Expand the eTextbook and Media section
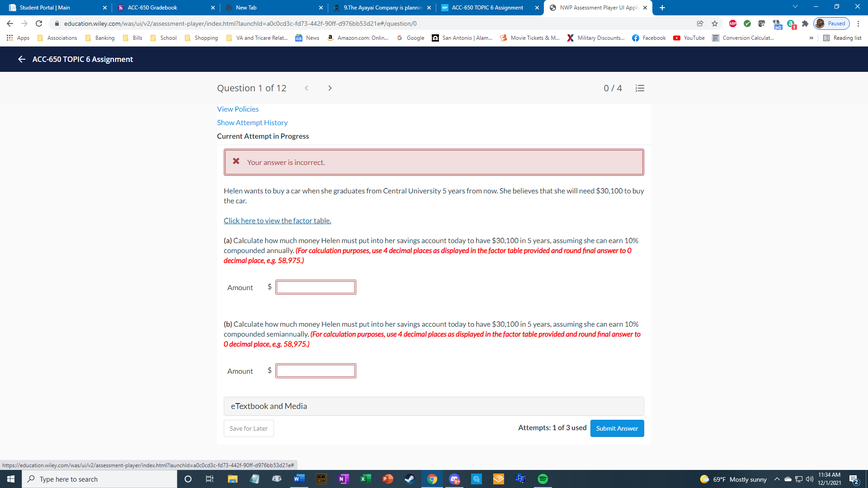868x488 pixels. pos(434,406)
